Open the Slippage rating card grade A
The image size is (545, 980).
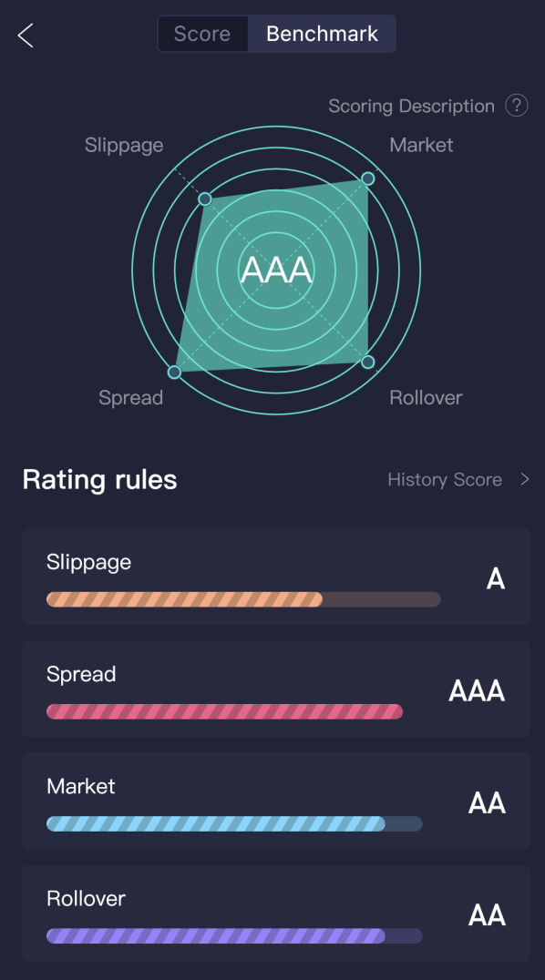click(x=496, y=579)
